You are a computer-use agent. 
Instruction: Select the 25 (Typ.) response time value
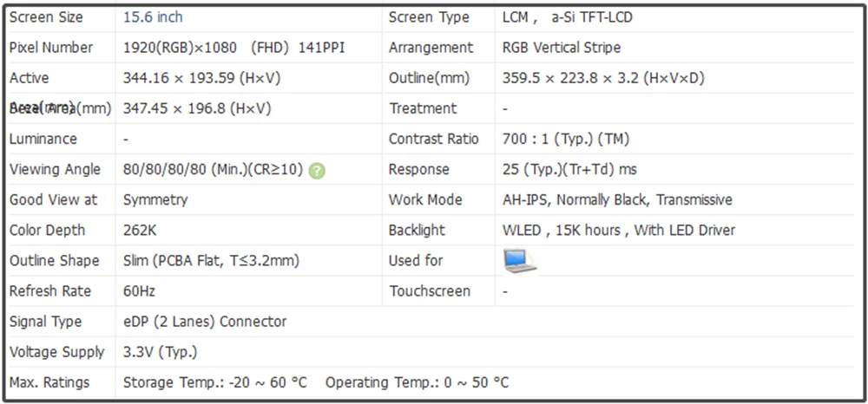569,169
